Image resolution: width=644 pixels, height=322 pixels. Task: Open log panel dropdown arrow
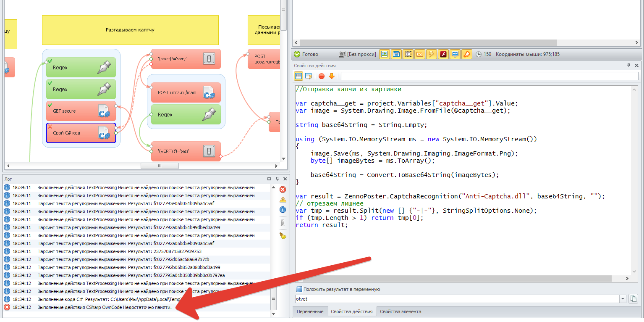click(270, 179)
